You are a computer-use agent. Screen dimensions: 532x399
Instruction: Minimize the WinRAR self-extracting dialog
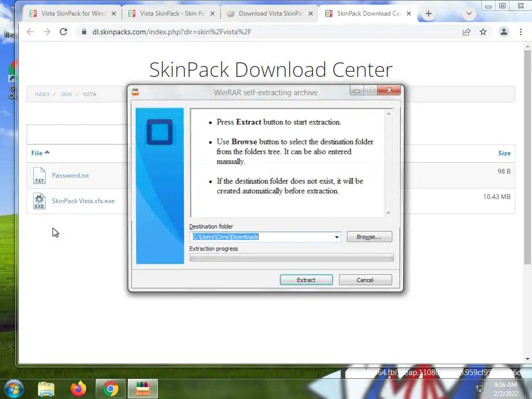[356, 90]
